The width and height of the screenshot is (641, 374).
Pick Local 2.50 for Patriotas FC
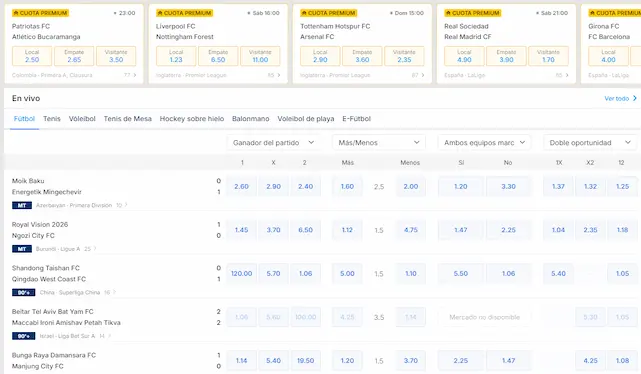click(32, 56)
